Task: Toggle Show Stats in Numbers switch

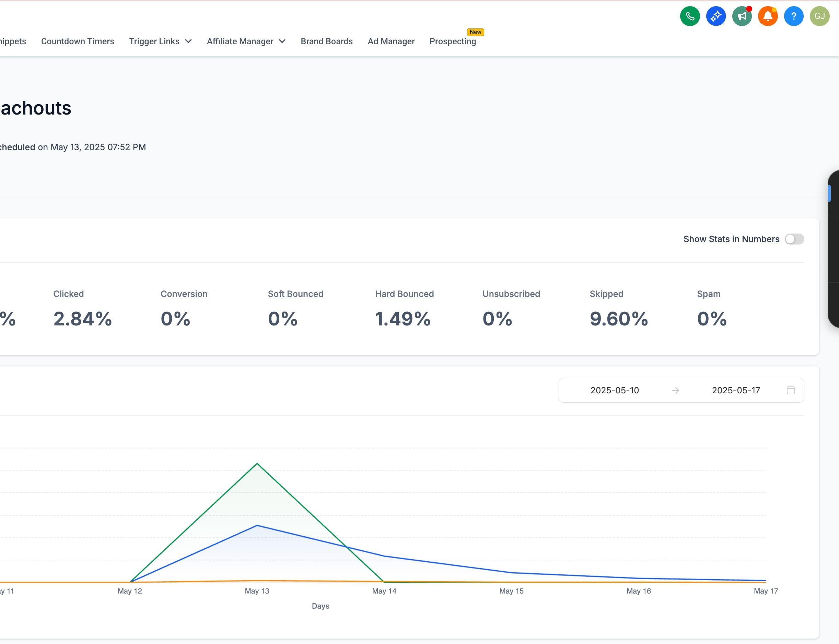Action: [794, 239]
